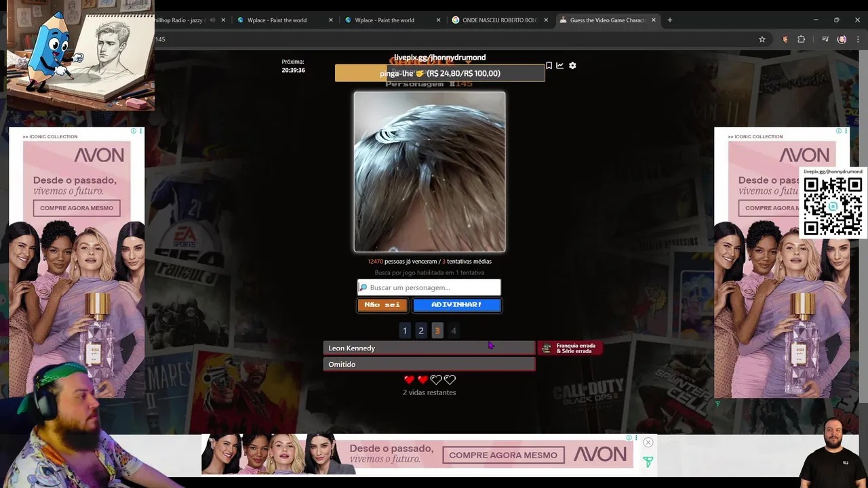
Task: Go to hint stage 1
Action: 405,331
